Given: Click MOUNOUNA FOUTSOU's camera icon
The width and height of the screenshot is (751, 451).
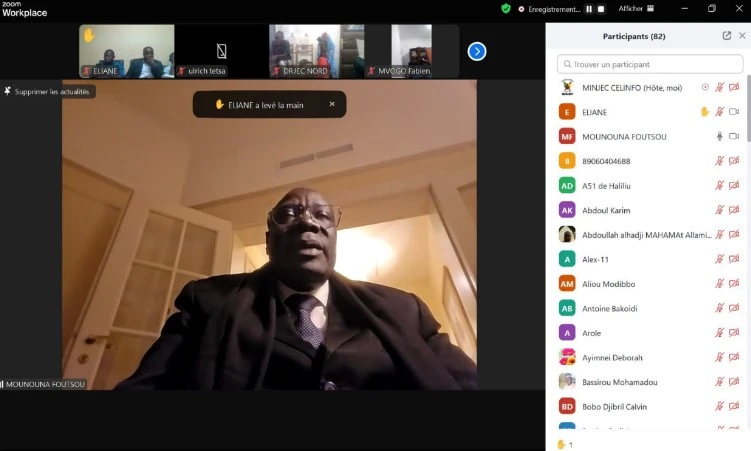Looking at the screenshot, I should click(x=734, y=136).
